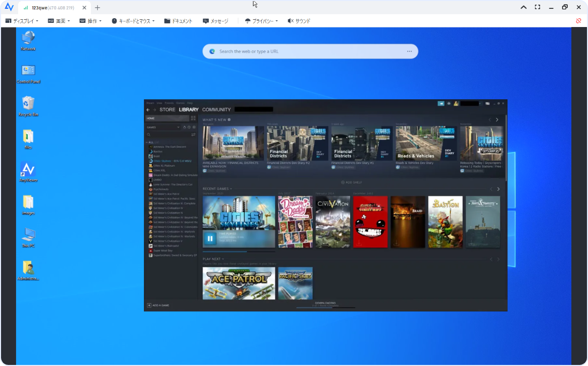Open the STORE tab in Steam
588x366 pixels.
pyautogui.click(x=167, y=110)
